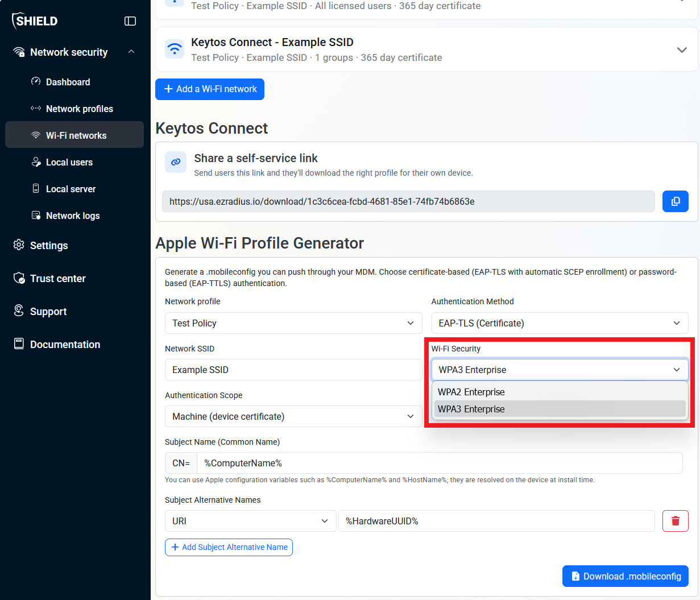Image resolution: width=700 pixels, height=600 pixels.
Task: Click the Local server icon
Action: [36, 188]
